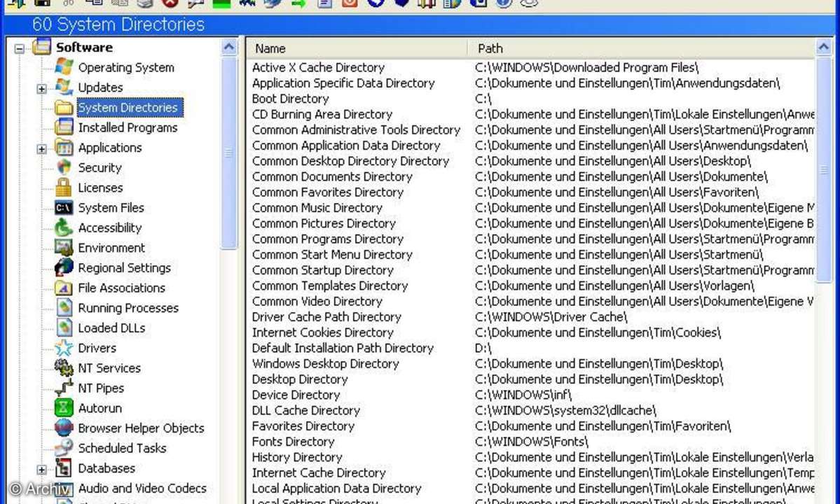Open the NT Services gears icon
Image resolution: width=840 pixels, height=504 pixels.
[x=64, y=368]
